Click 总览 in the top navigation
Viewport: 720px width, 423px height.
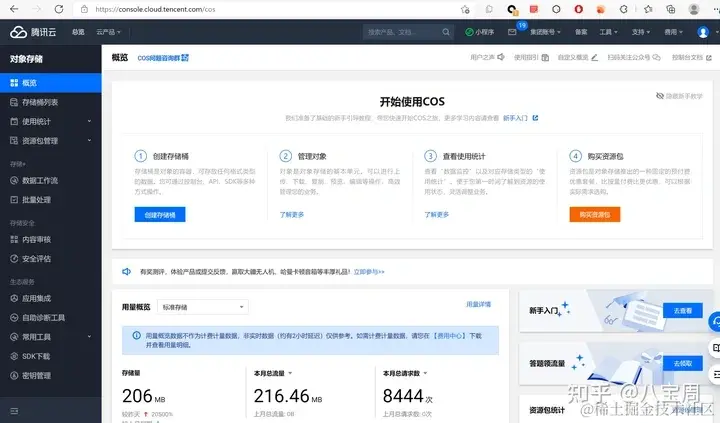[x=78, y=32]
